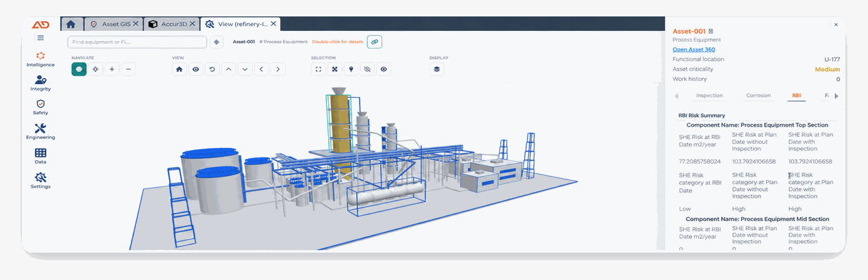The image size is (868, 280).
Task: Zoom out with the minus button
Action: pos(128,69)
